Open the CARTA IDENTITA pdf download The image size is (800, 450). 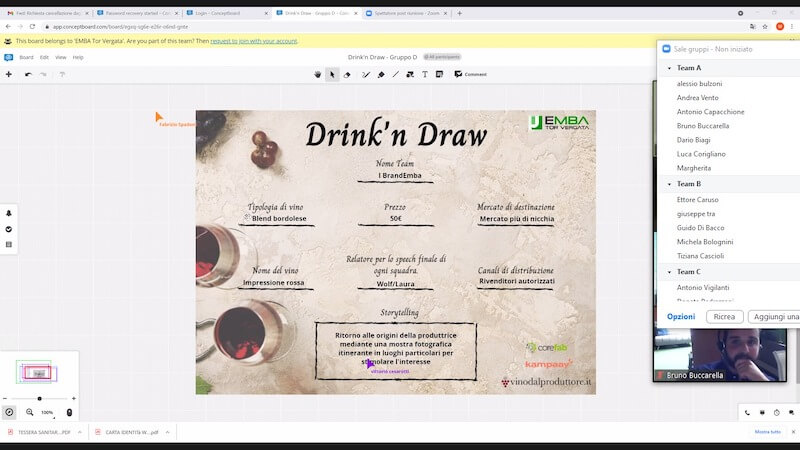[x=128, y=432]
